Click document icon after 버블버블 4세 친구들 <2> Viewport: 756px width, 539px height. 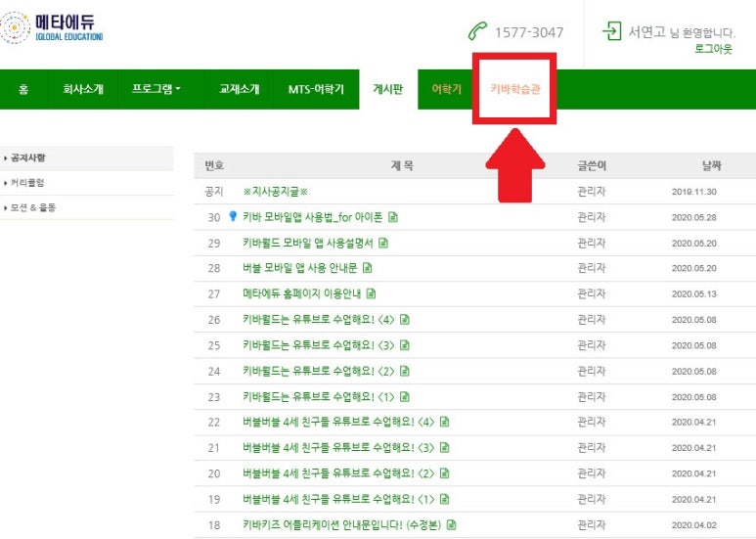click(445, 473)
